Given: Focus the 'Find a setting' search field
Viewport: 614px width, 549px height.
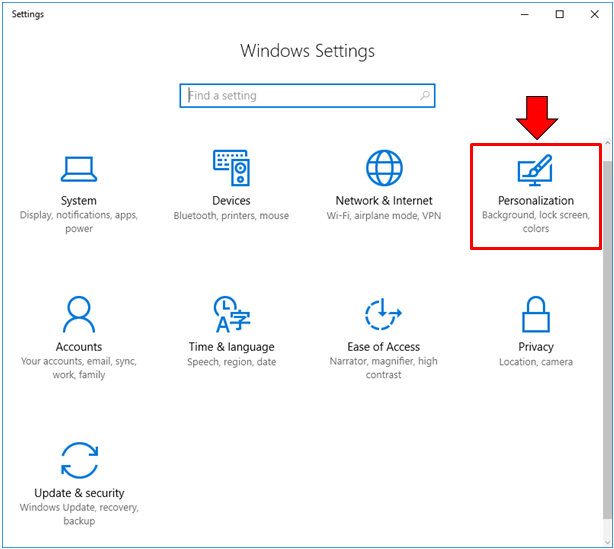Looking at the screenshot, I should point(300,96).
